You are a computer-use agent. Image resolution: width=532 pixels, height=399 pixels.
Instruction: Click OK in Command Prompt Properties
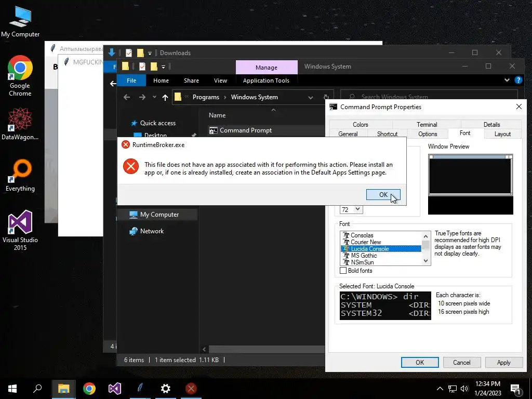(420, 362)
